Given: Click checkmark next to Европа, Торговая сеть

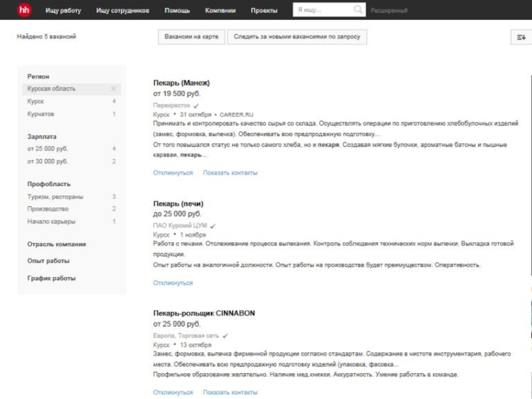Looking at the screenshot, I should [x=225, y=336].
